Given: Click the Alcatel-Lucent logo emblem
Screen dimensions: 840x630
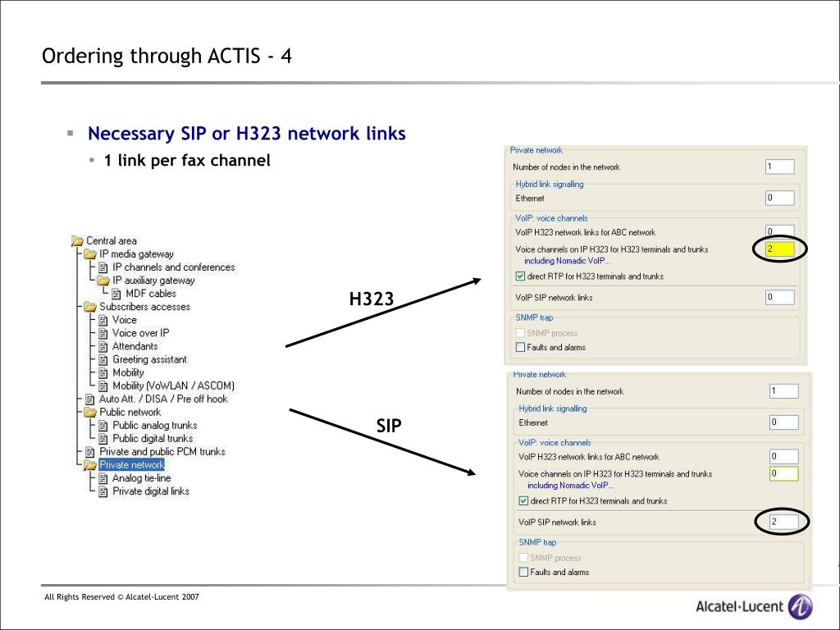Looking at the screenshot, I should click(x=801, y=606).
